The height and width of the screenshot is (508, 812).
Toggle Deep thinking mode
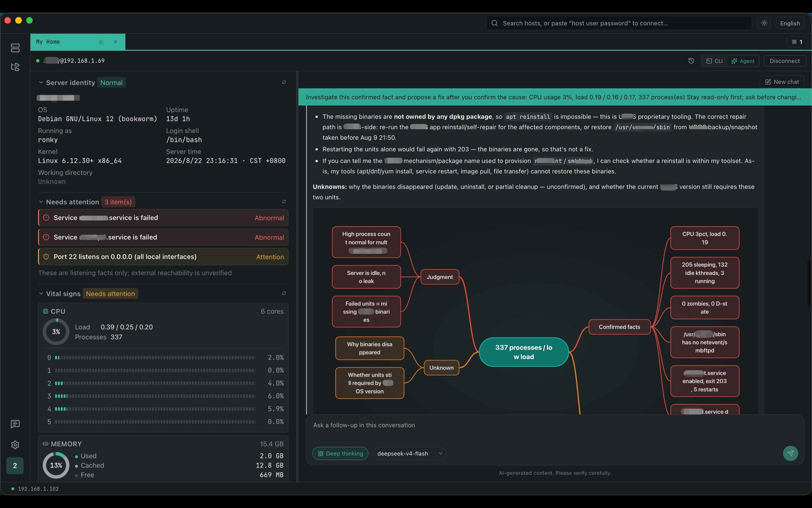click(x=340, y=454)
